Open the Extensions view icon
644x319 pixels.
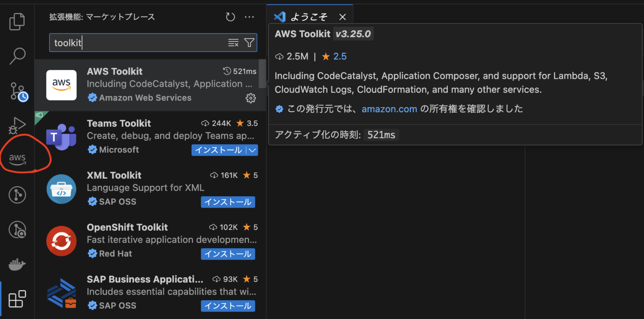click(17, 298)
